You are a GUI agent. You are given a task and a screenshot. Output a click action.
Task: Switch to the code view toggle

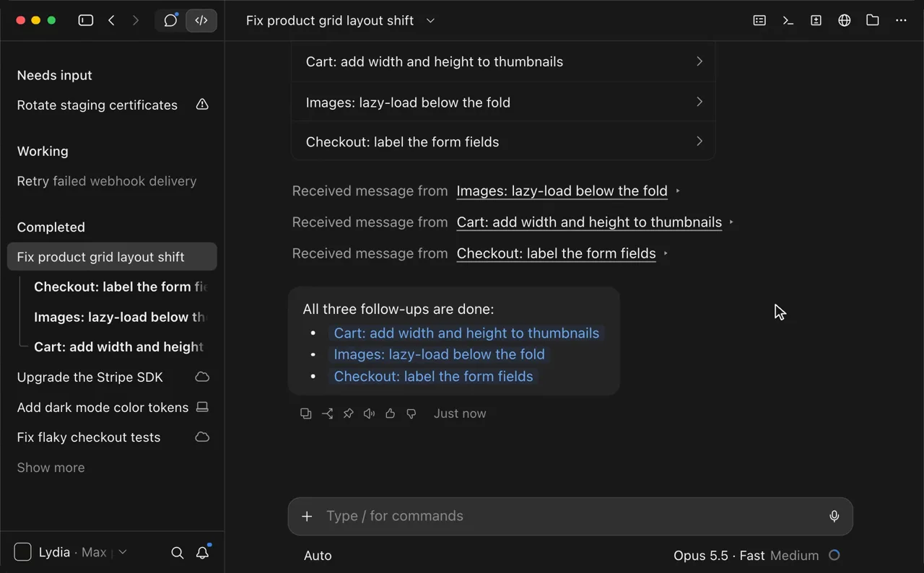(x=201, y=20)
